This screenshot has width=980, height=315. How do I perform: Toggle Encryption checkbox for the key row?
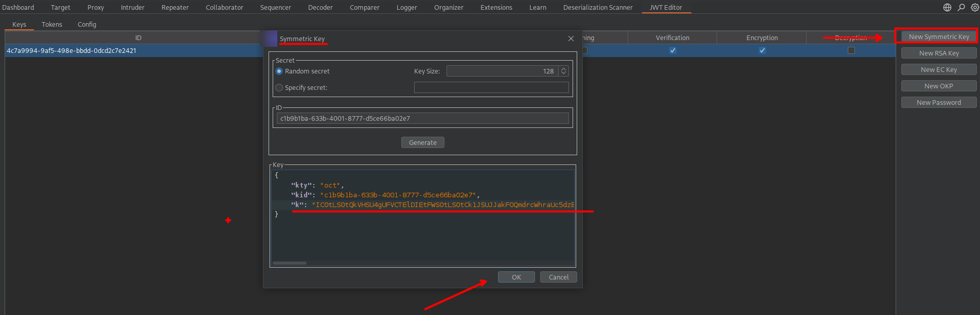762,50
